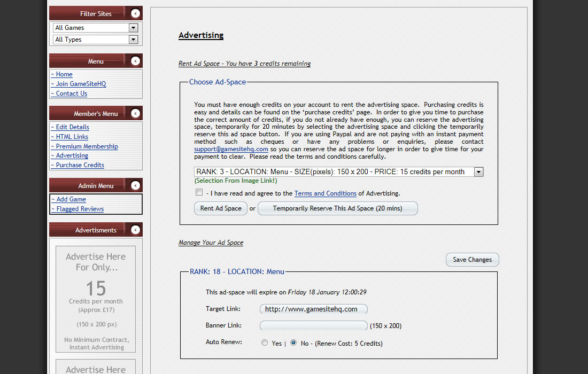
Task: Click the 15 credits Advertise Here banner
Action: (x=96, y=299)
